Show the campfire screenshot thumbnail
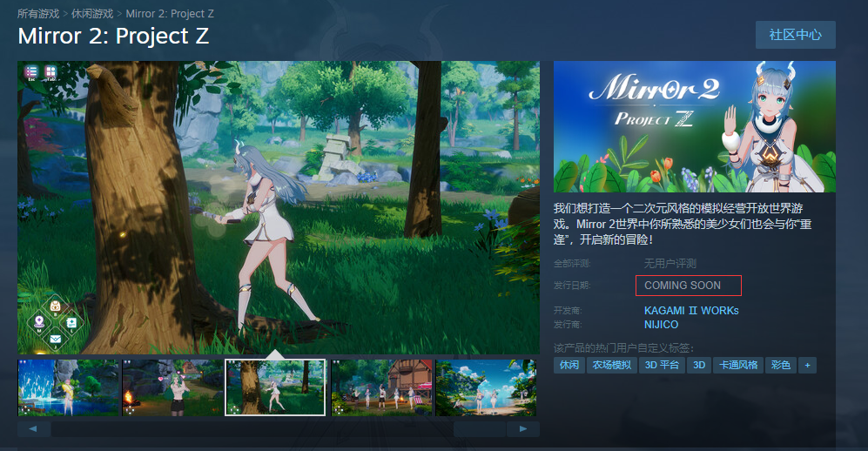The height and width of the screenshot is (451, 868). pyautogui.click(x=172, y=387)
